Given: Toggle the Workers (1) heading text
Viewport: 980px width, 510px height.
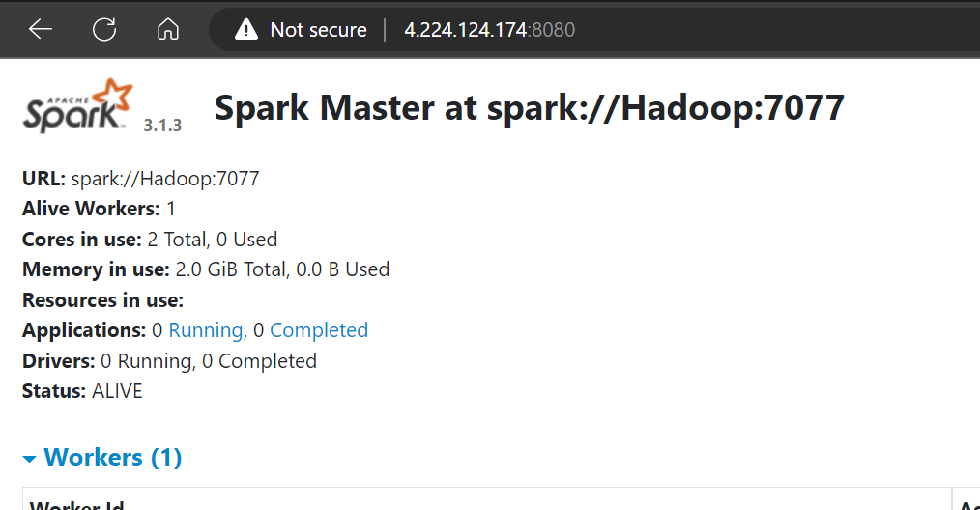Looking at the screenshot, I should coord(112,458).
